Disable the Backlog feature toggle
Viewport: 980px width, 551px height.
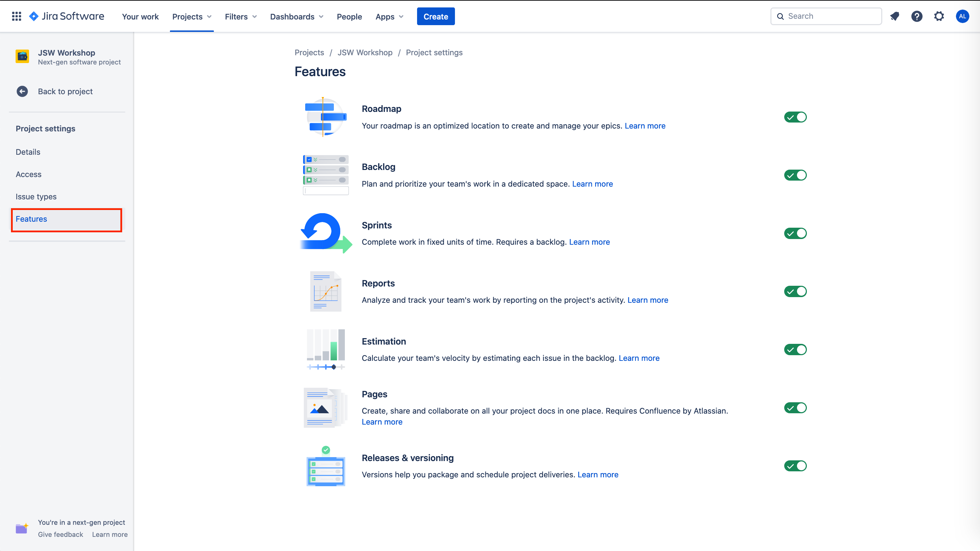[796, 175]
